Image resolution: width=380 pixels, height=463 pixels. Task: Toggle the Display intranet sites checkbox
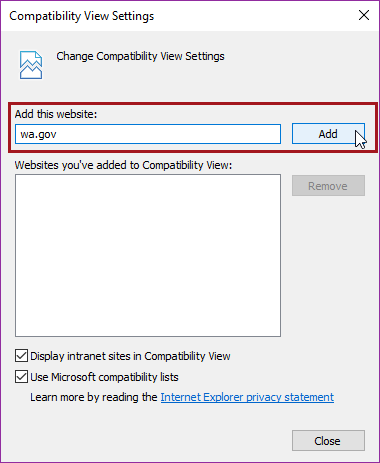pyautogui.click(x=21, y=356)
